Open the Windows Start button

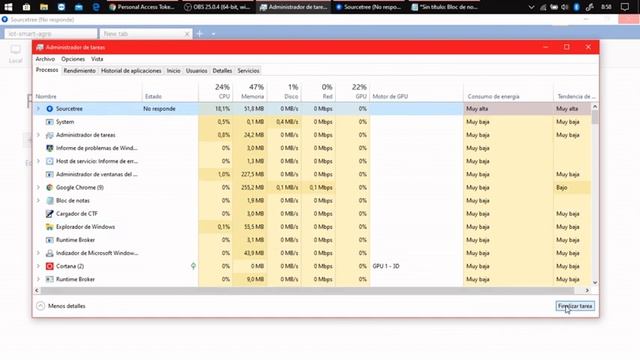[8, 7]
